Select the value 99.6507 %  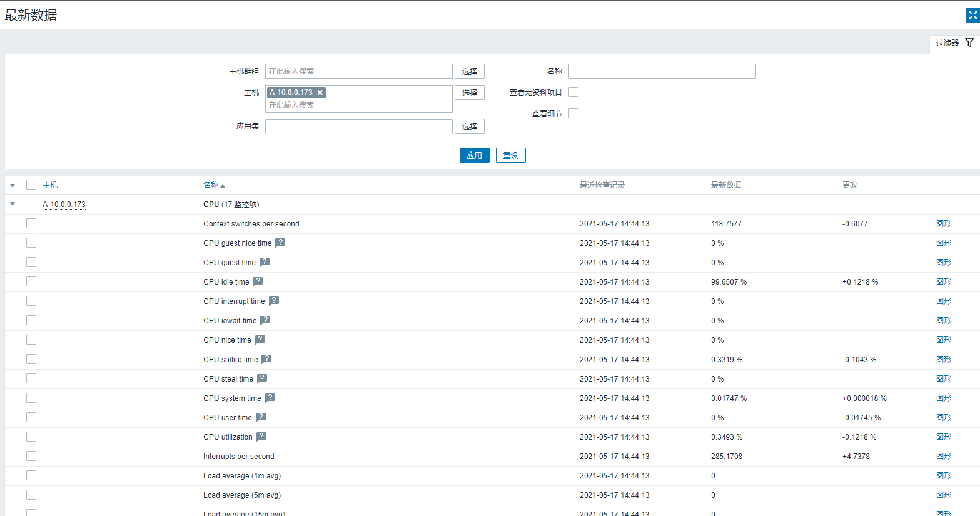729,281
